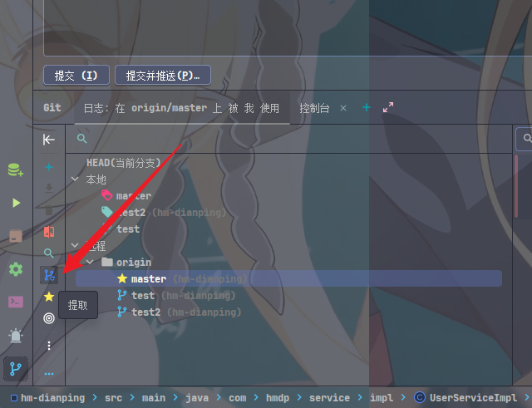Toggle the favorite star toolbar icon
Viewport: 532px width, 408px height.
click(x=49, y=297)
